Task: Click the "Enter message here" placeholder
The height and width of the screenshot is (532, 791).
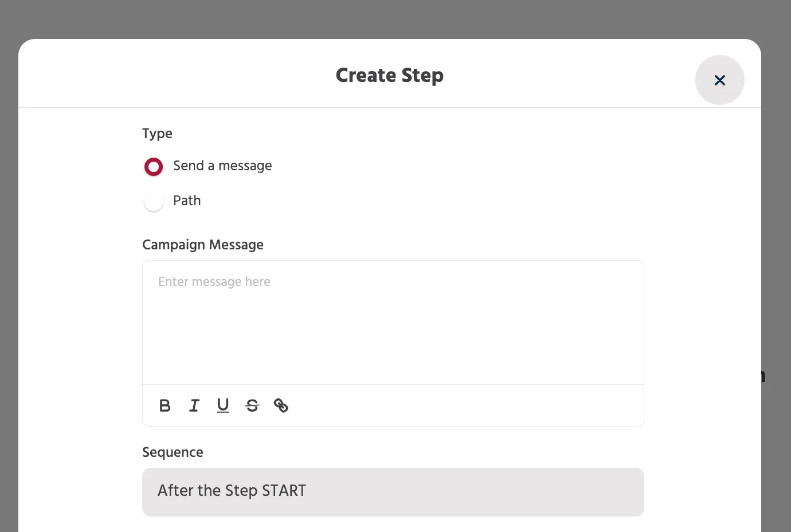Action: [214, 282]
